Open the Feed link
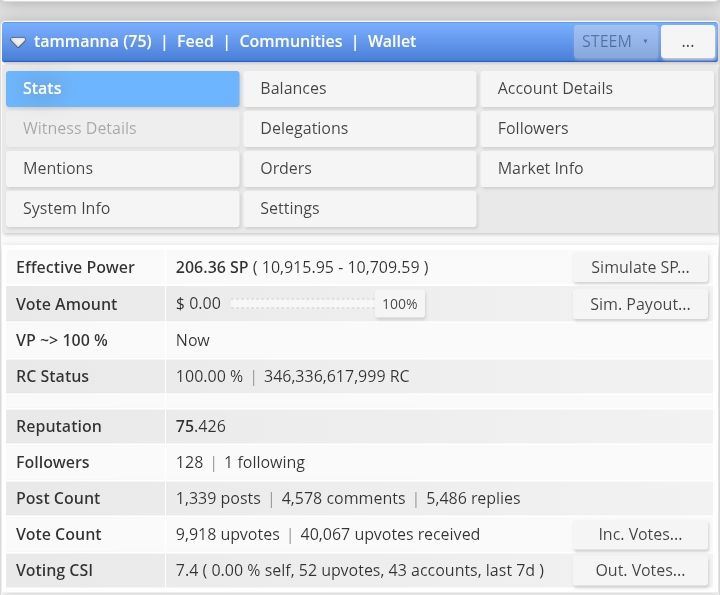 tap(195, 42)
